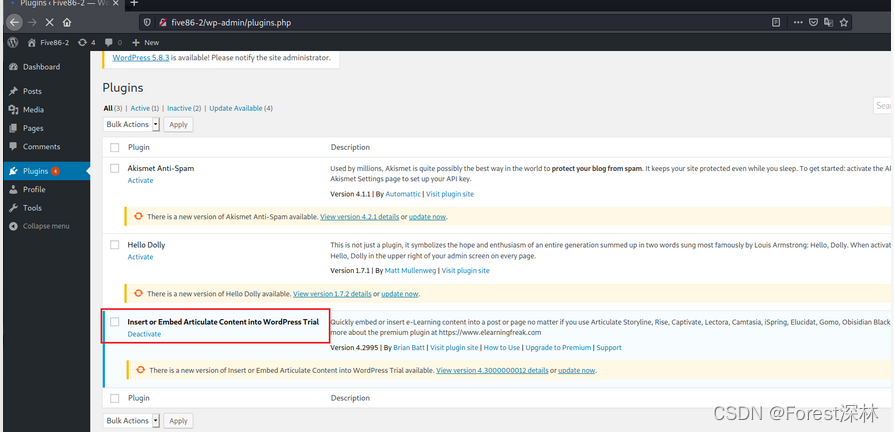Tick the Insert or Embed Articulate checkbox
The width and height of the screenshot is (894, 432).
click(115, 321)
